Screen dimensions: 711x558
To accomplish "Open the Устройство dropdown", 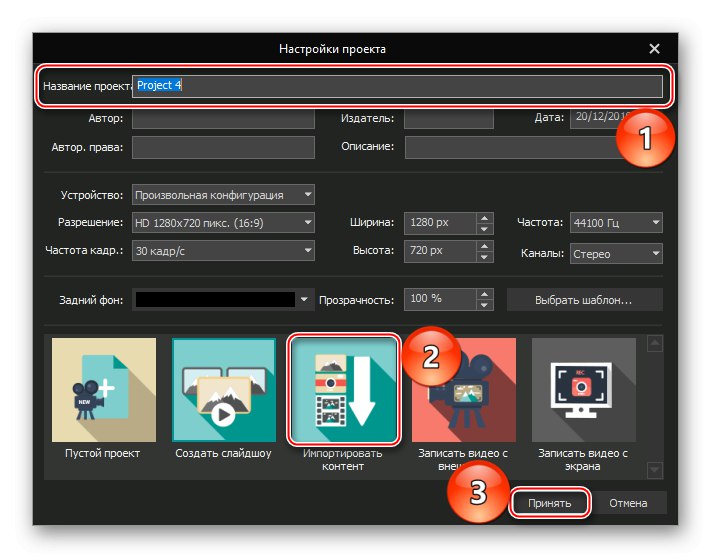I will point(223,195).
